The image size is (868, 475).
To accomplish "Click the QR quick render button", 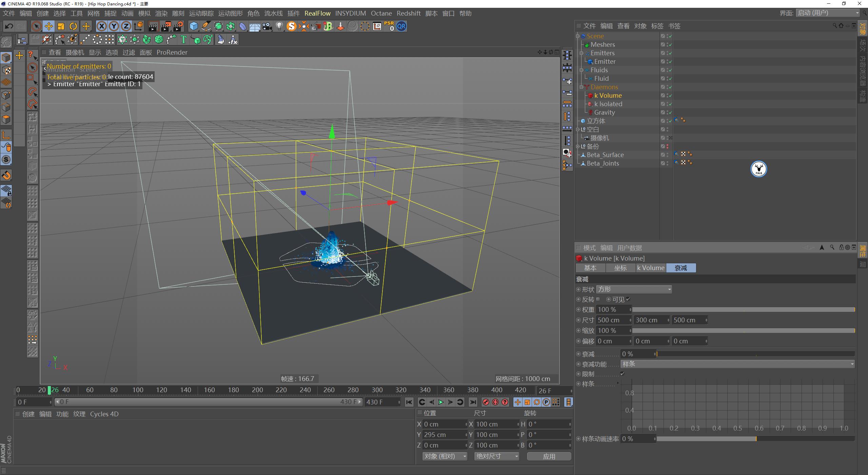I will pos(401,26).
